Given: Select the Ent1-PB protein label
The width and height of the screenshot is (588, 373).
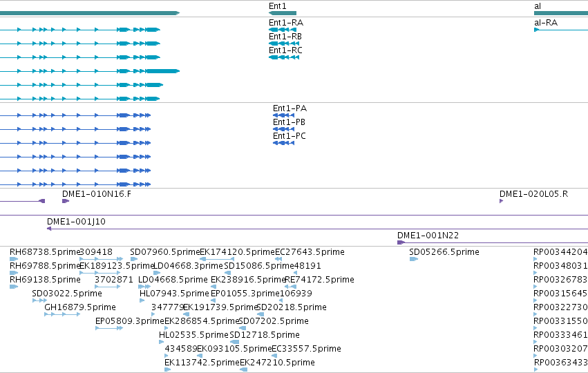Looking at the screenshot, I should point(289,122).
